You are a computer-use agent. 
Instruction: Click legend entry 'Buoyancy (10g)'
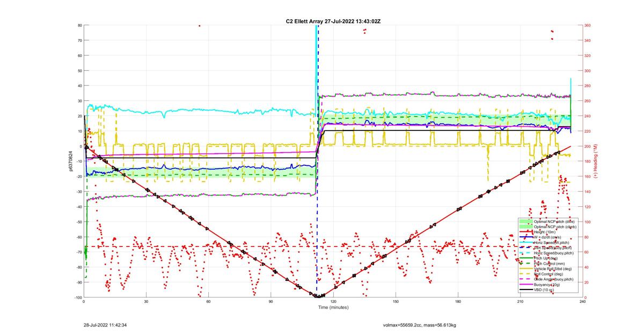pyautogui.click(x=547, y=285)
